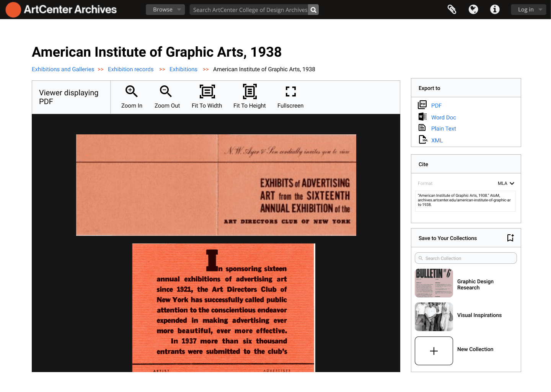Export record as XML link
This screenshot has height=392, width=551.
(437, 140)
